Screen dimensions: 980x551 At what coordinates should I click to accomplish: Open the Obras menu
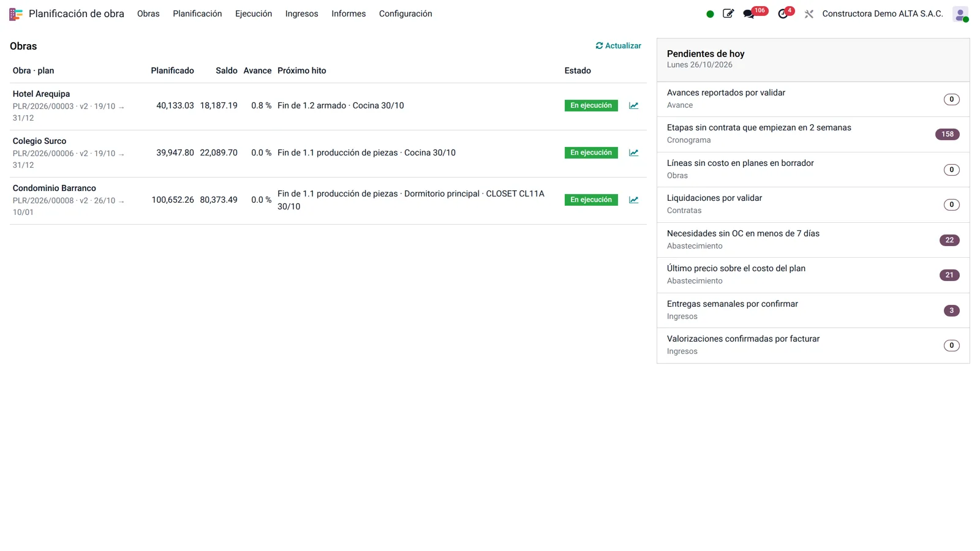tap(148, 14)
